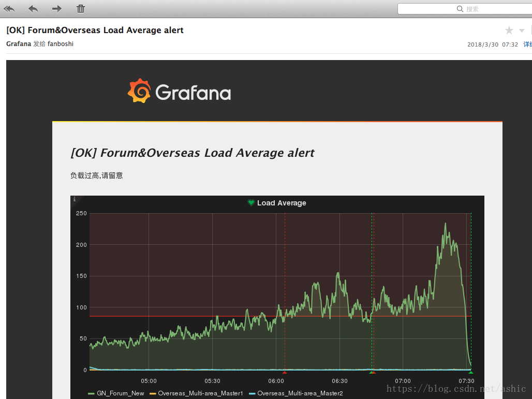Screen dimensions: 532x399
Task: Click the 100 y-axis label
Action: coord(81,307)
